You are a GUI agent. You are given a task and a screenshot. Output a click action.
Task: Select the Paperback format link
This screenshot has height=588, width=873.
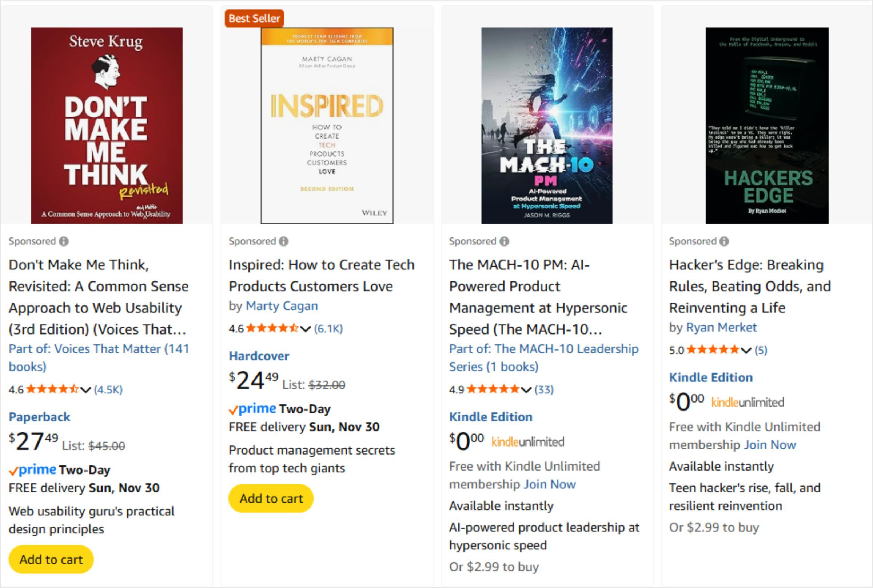point(39,417)
